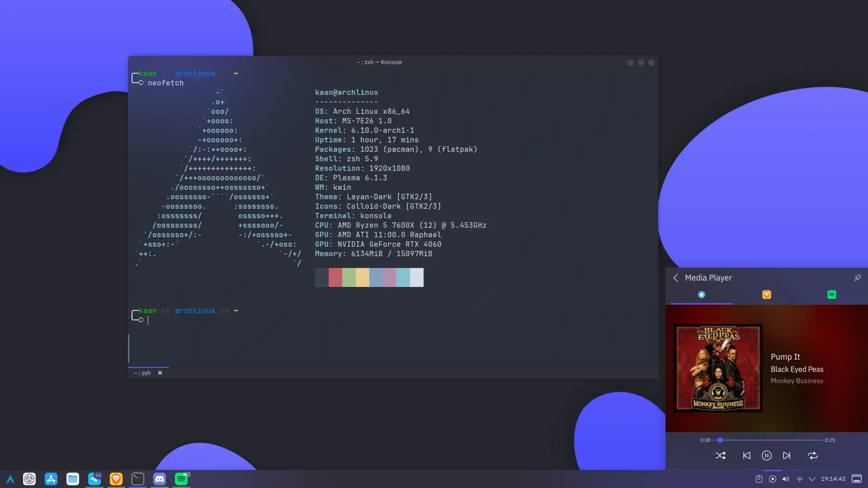868x488 pixels.
Task: Click the artist name Black Eyed Peas
Action: (797, 369)
